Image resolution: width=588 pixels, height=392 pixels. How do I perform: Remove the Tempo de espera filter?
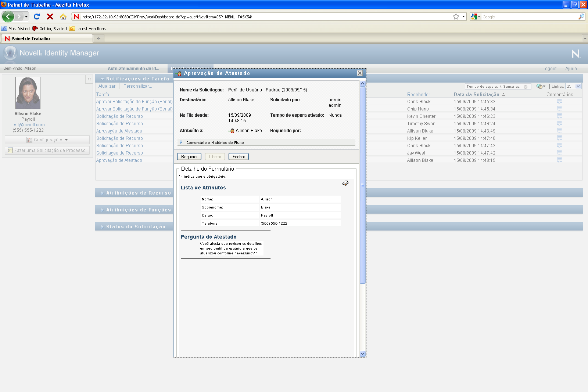[x=526, y=87]
